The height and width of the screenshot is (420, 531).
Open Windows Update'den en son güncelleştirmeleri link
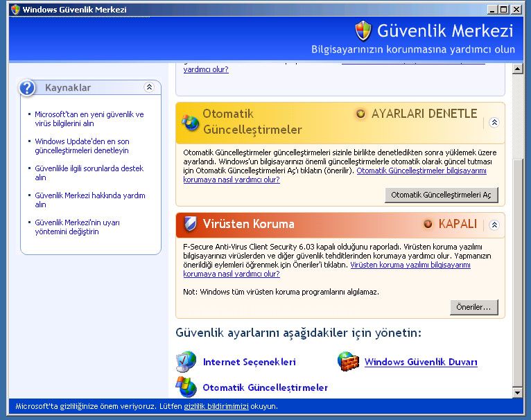[x=82, y=146]
